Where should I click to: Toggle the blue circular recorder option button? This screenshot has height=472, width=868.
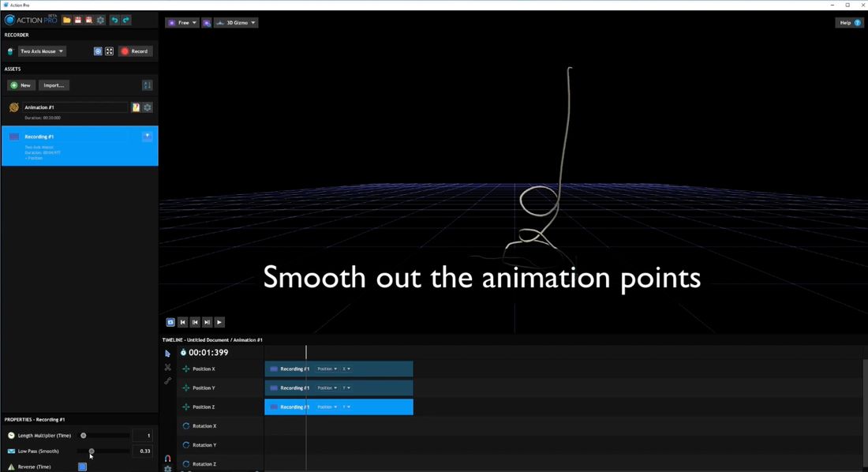(98, 51)
